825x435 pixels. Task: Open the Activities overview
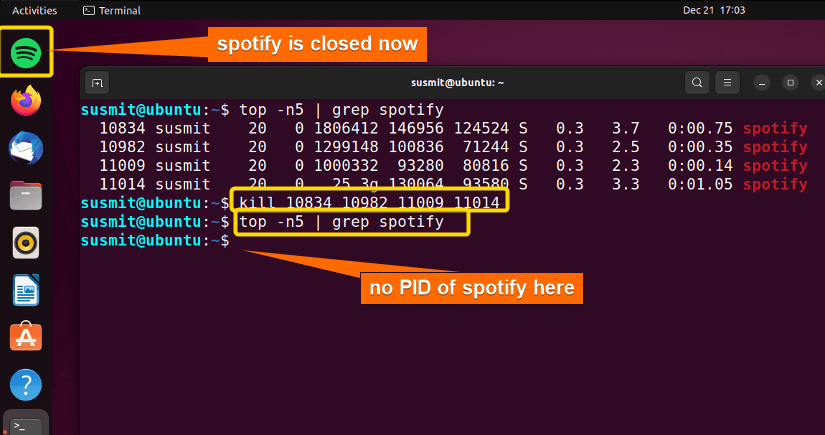pyautogui.click(x=35, y=10)
